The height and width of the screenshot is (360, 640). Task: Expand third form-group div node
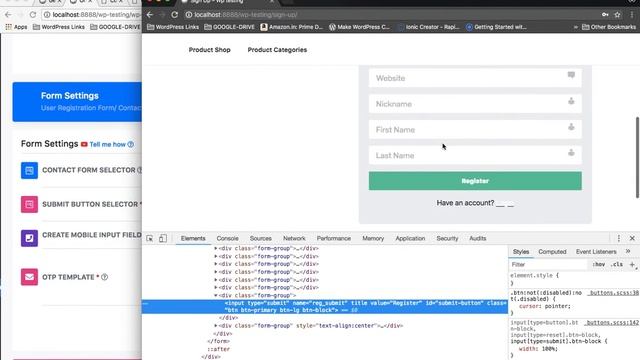(216, 264)
